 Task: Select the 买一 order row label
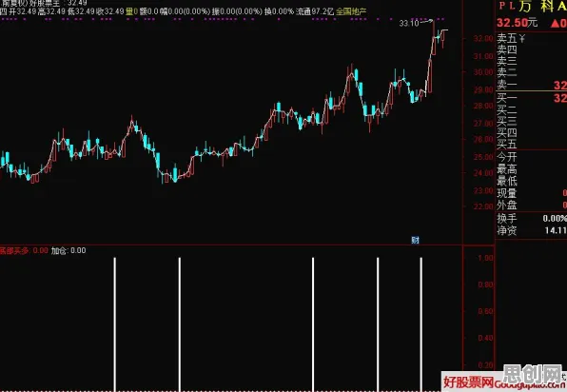click(507, 98)
